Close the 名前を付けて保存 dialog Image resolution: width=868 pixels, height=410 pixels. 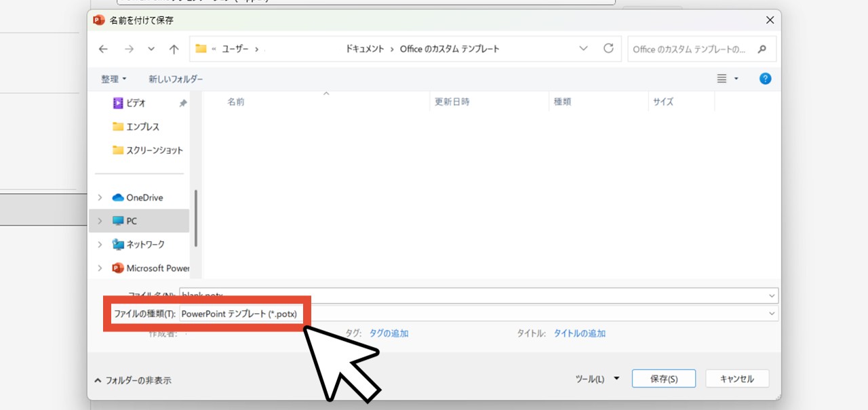coord(770,20)
